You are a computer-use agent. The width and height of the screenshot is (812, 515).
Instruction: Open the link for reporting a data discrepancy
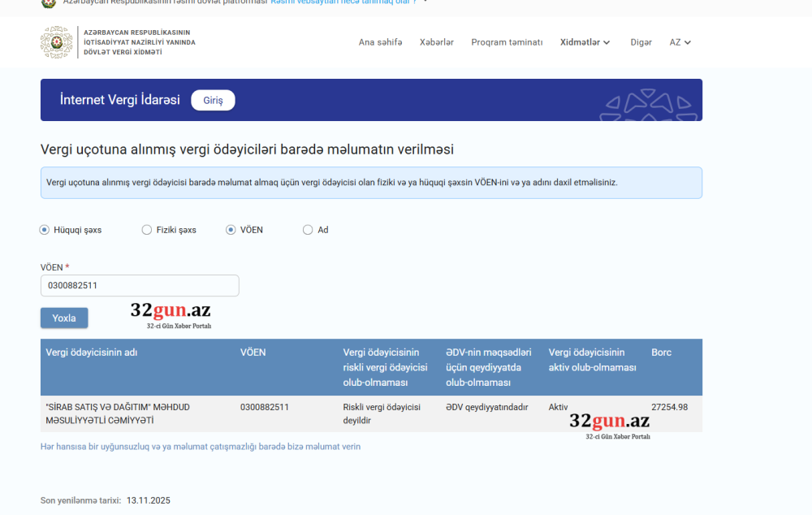[201, 447]
